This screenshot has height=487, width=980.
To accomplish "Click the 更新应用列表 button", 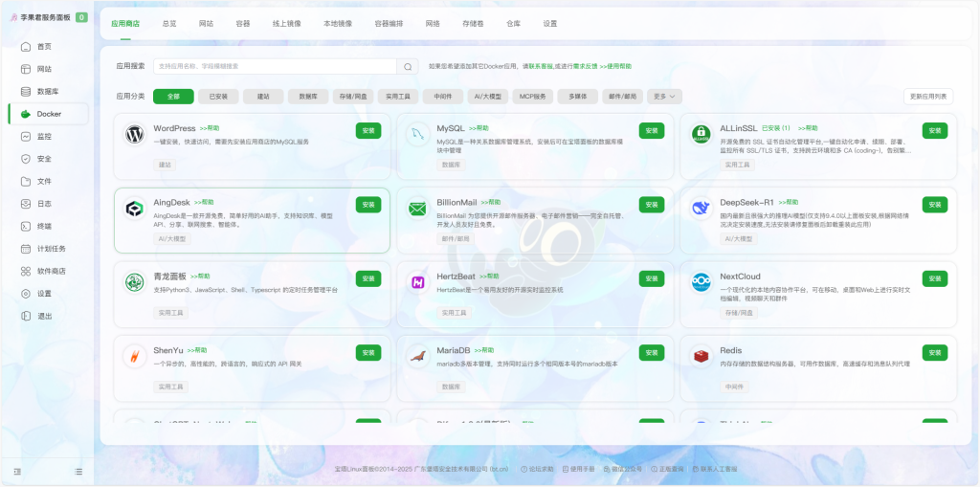I will click(928, 97).
